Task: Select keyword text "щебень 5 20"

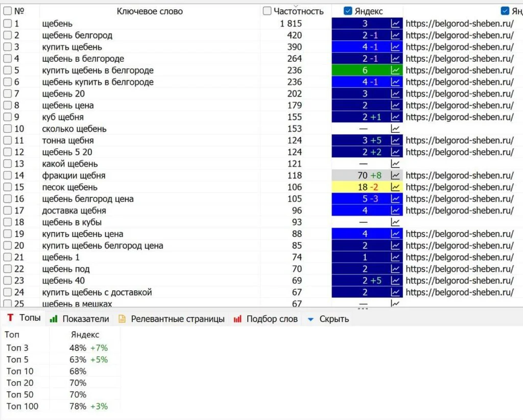Action: point(67,152)
